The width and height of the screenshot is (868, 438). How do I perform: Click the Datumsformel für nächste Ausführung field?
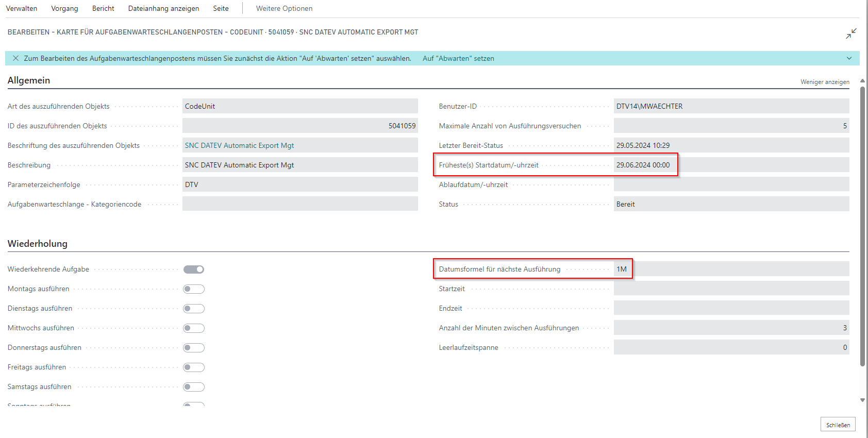(x=731, y=269)
